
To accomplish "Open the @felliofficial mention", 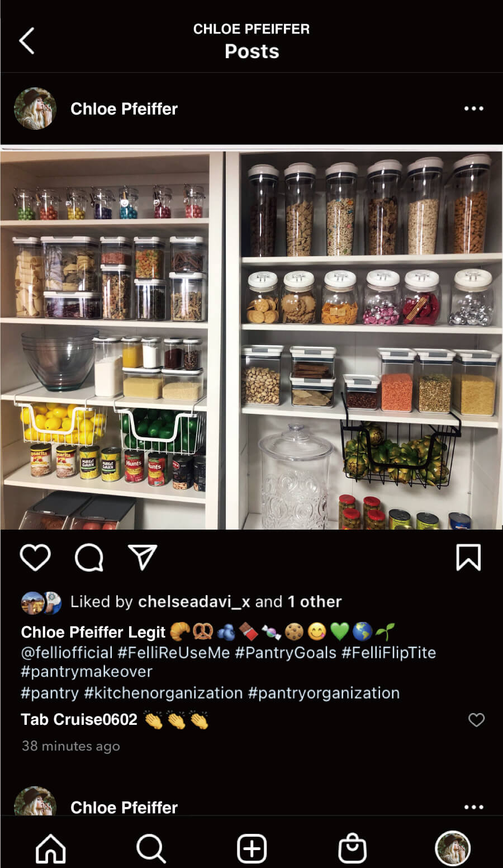I will [67, 653].
